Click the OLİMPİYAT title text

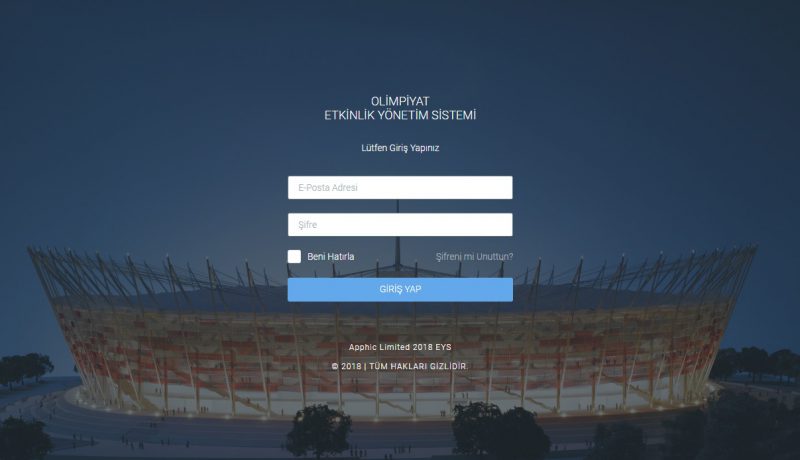400,101
